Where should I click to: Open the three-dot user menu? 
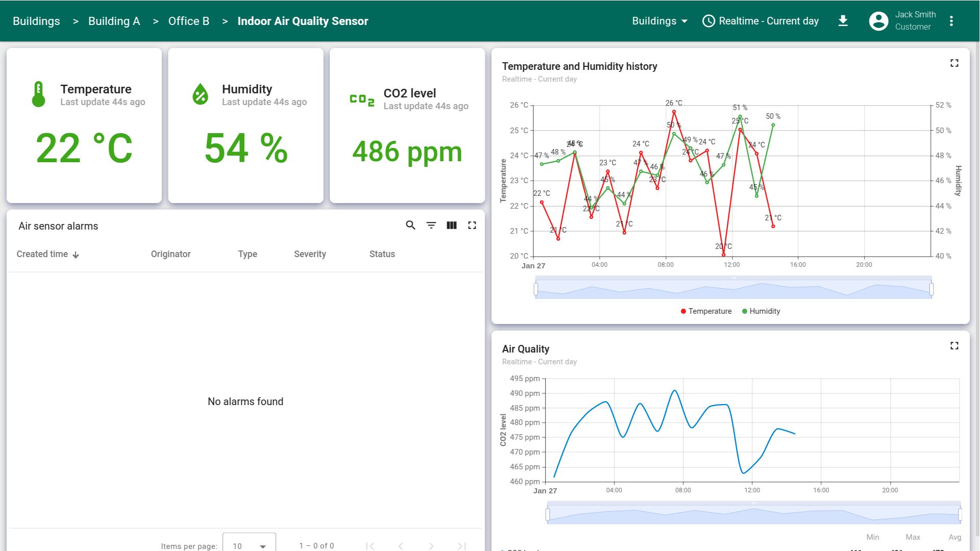pyautogui.click(x=951, y=21)
